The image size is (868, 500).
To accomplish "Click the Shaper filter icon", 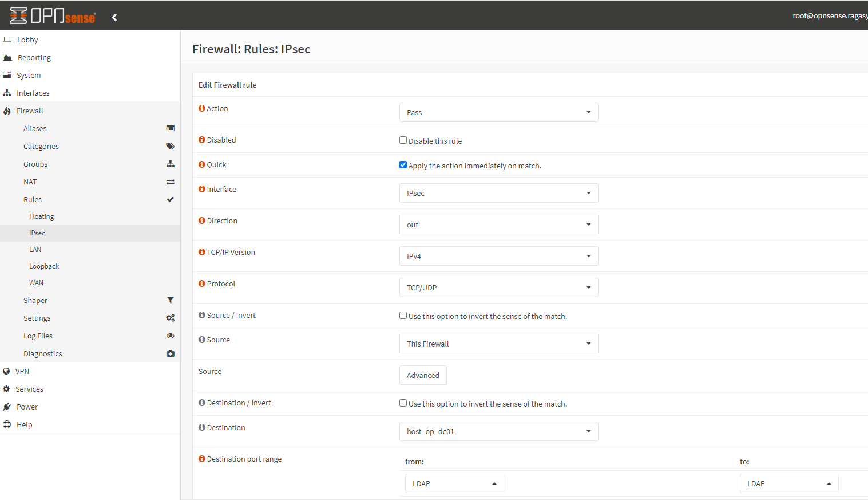I will [x=170, y=300].
